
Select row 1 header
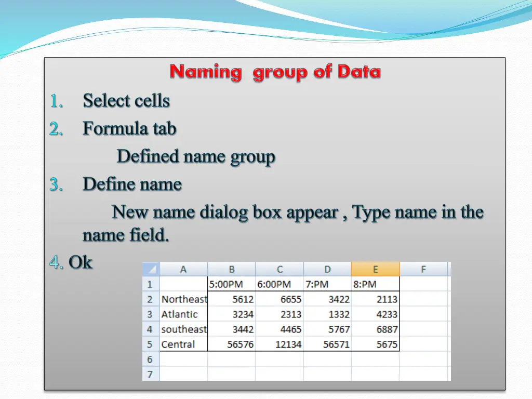pos(150,284)
